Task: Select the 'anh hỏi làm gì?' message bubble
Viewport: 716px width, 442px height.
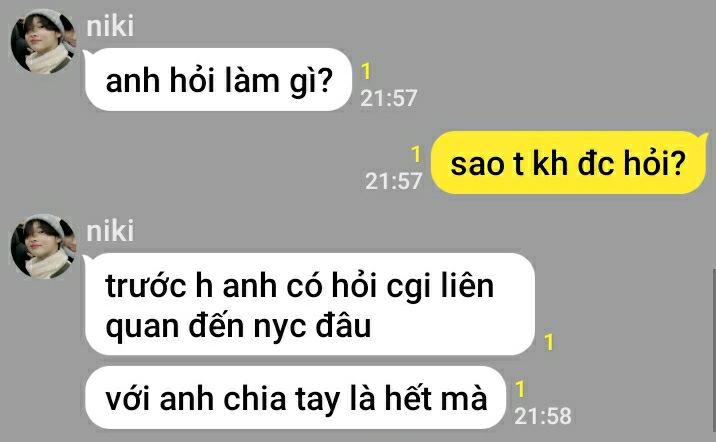Action: [218, 80]
